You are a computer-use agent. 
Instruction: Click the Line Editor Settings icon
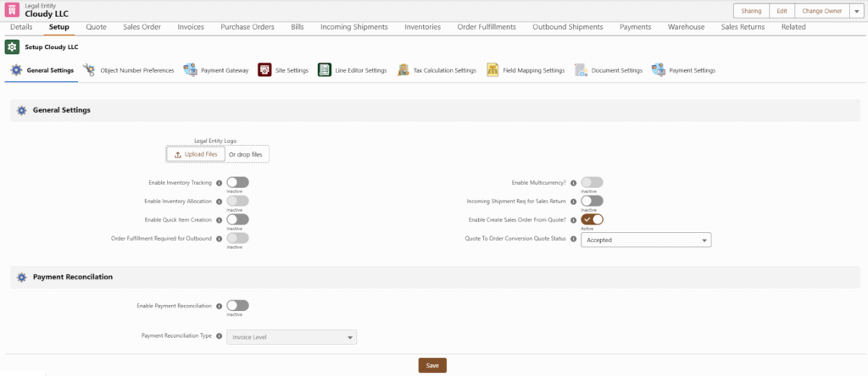coord(325,70)
